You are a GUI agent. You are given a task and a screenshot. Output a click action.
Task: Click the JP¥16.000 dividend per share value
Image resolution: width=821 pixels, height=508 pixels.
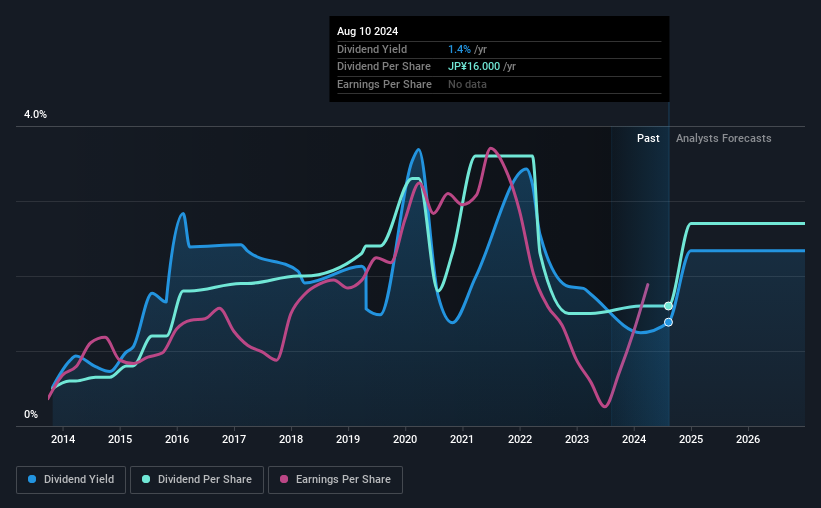(474, 67)
